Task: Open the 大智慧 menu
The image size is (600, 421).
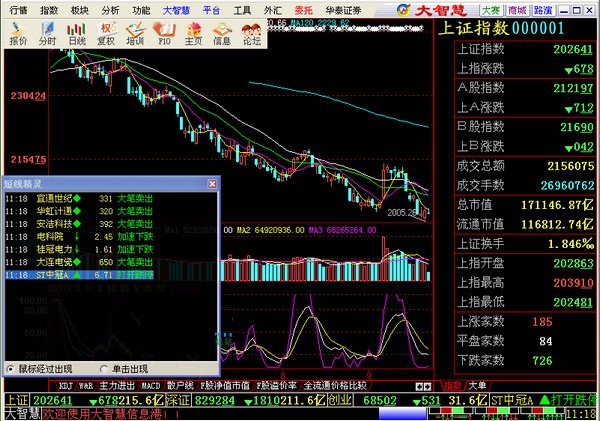Action: (x=176, y=10)
